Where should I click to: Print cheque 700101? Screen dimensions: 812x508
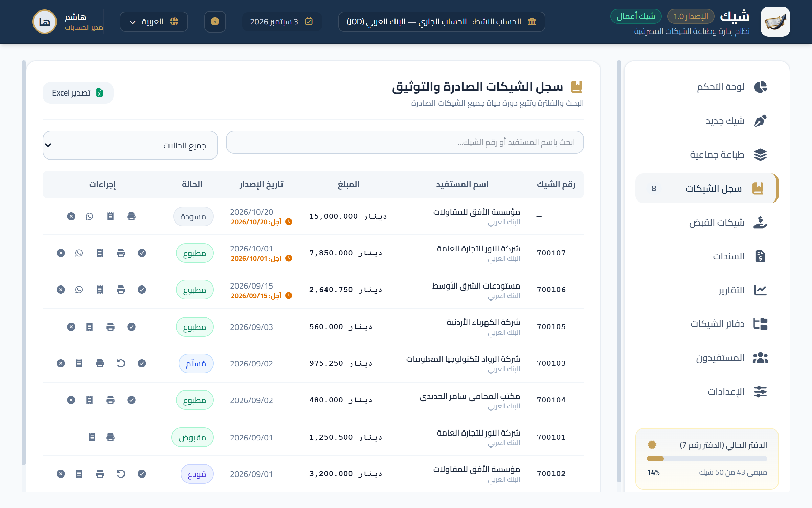point(110,437)
